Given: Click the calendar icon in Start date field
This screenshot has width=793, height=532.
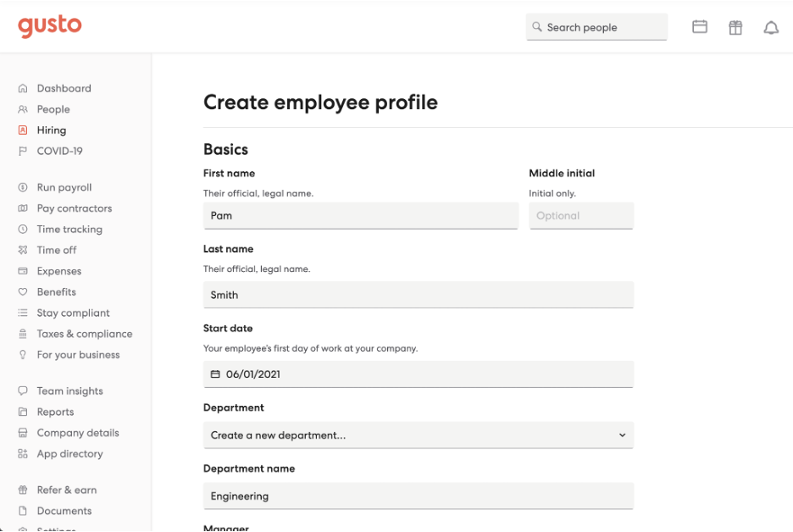Looking at the screenshot, I should click(x=215, y=374).
